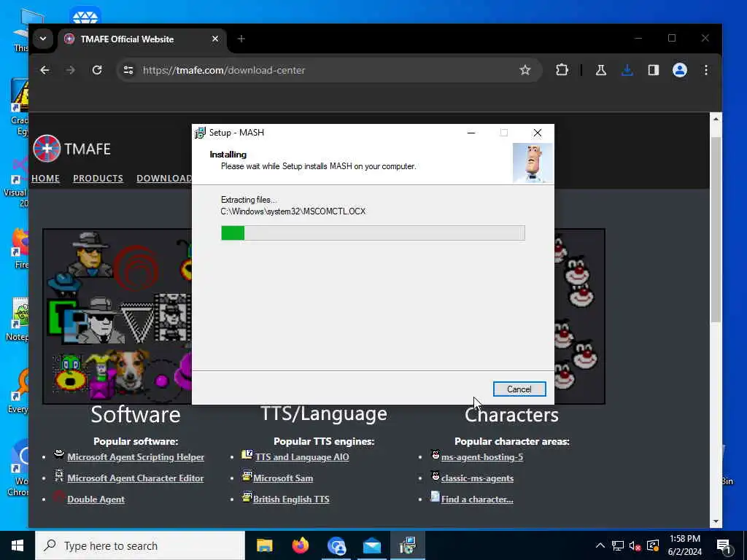Reload the TMAFE page
747x560 pixels.
(97, 70)
